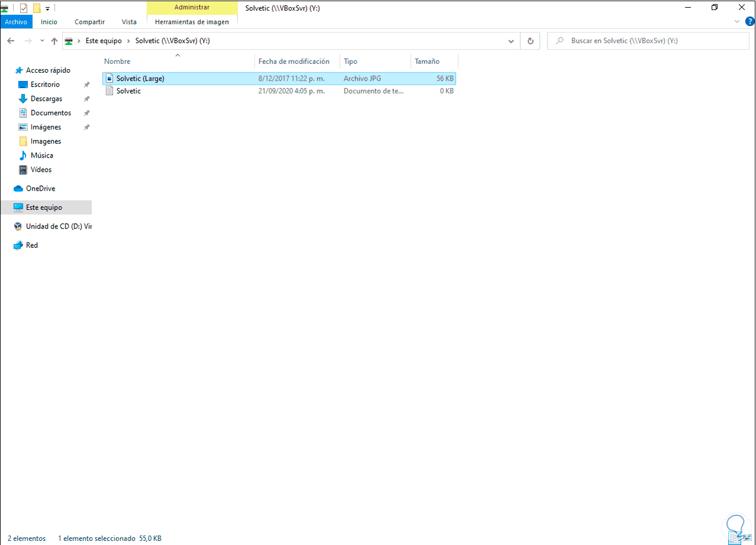Click the network drive icon in address bar
The height and width of the screenshot is (545, 756).
pyautogui.click(x=69, y=41)
